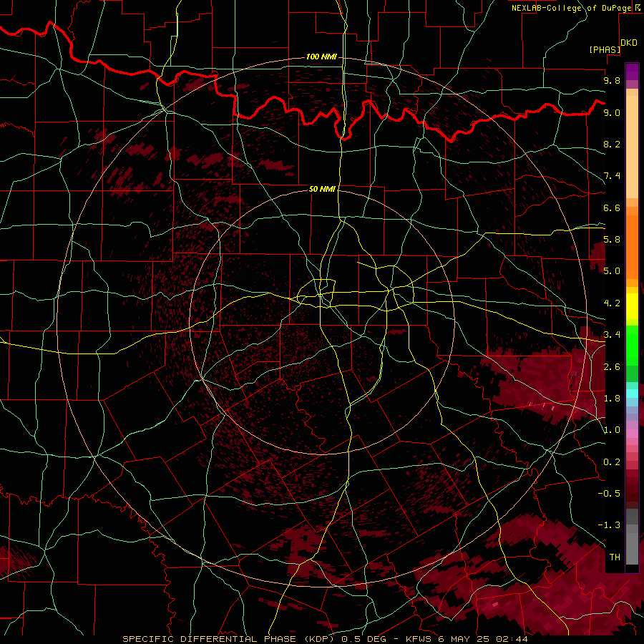Click the -0.5 value on the scale

tap(609, 493)
